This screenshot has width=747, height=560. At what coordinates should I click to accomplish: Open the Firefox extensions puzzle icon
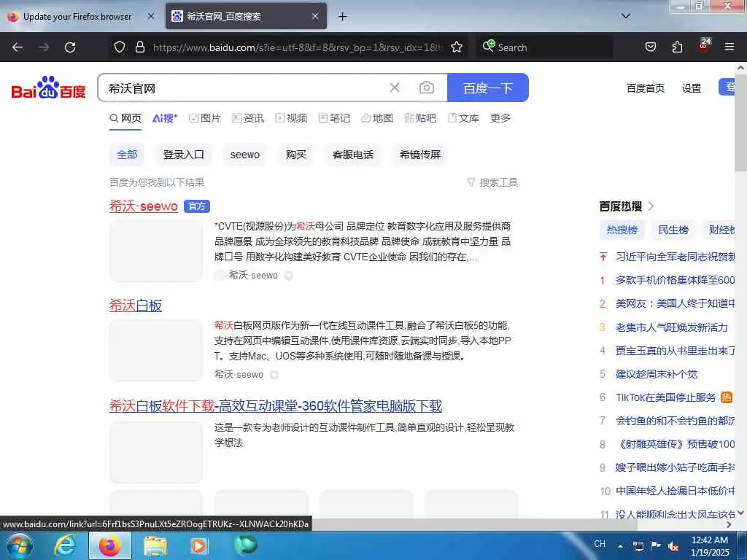(677, 47)
